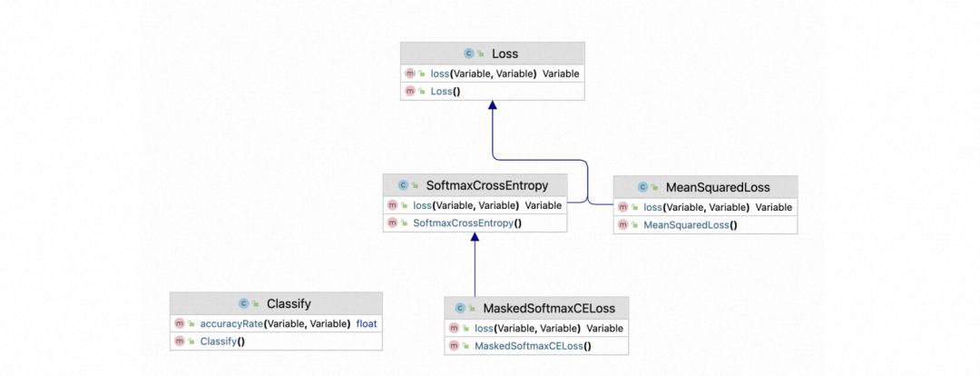This screenshot has height=376, width=980.
Task: Click the float return type of accuracyRate
Action: (367, 323)
